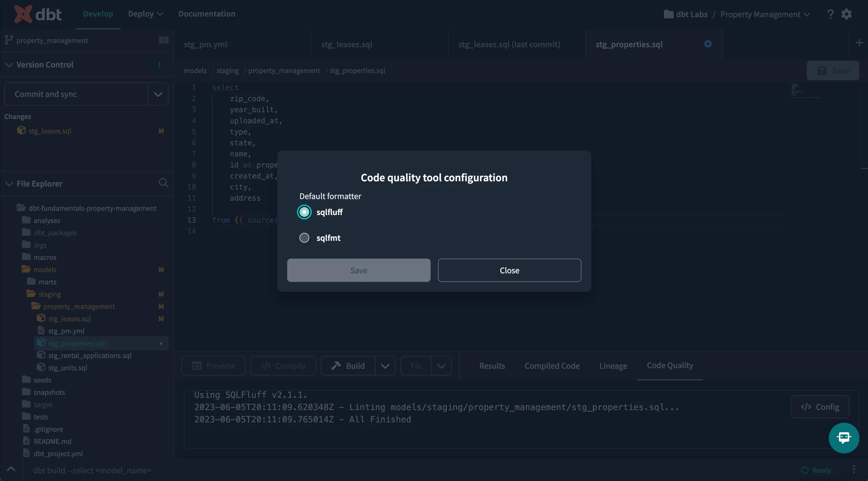Viewport: 868px width, 481px height.
Task: Click the stg_pm.yml file icon in explorer
Action: point(41,330)
